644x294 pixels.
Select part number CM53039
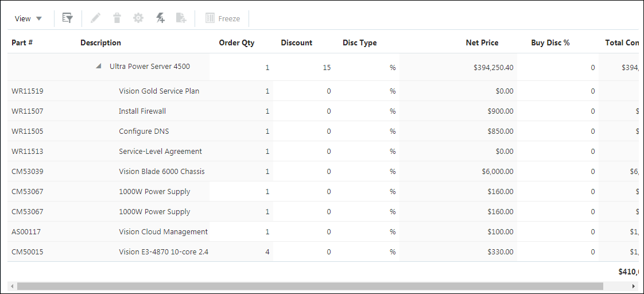28,172
